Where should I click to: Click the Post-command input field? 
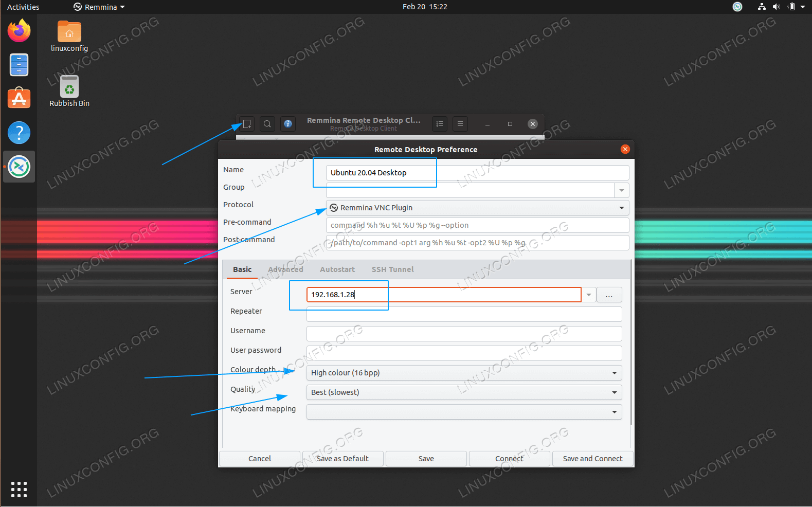(477, 243)
